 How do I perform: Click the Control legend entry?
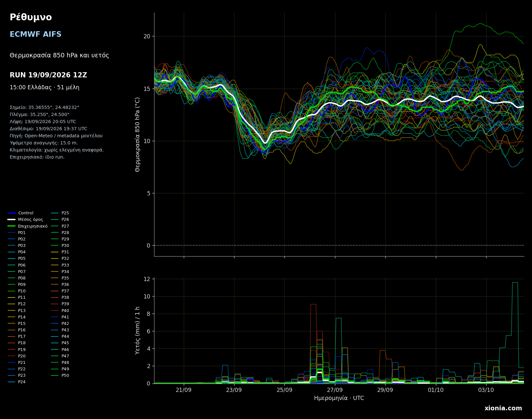pyautogui.click(x=21, y=213)
